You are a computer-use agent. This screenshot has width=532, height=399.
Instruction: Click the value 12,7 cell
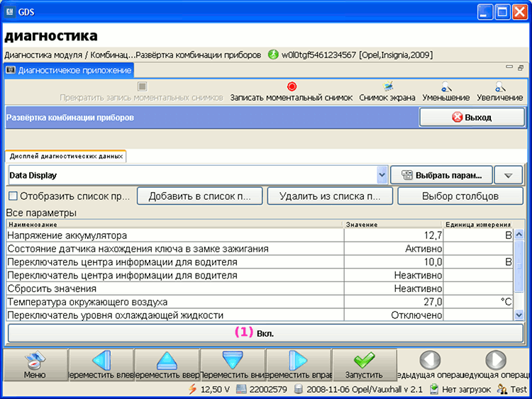[394, 235]
